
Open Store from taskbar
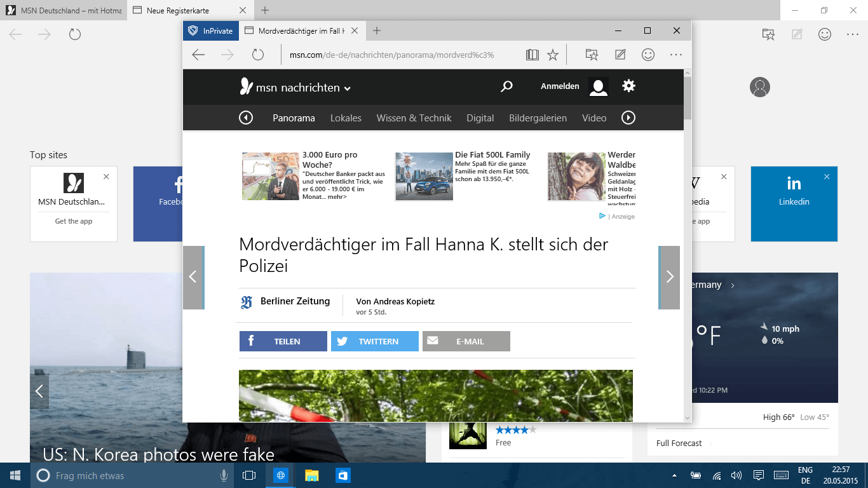(x=343, y=475)
